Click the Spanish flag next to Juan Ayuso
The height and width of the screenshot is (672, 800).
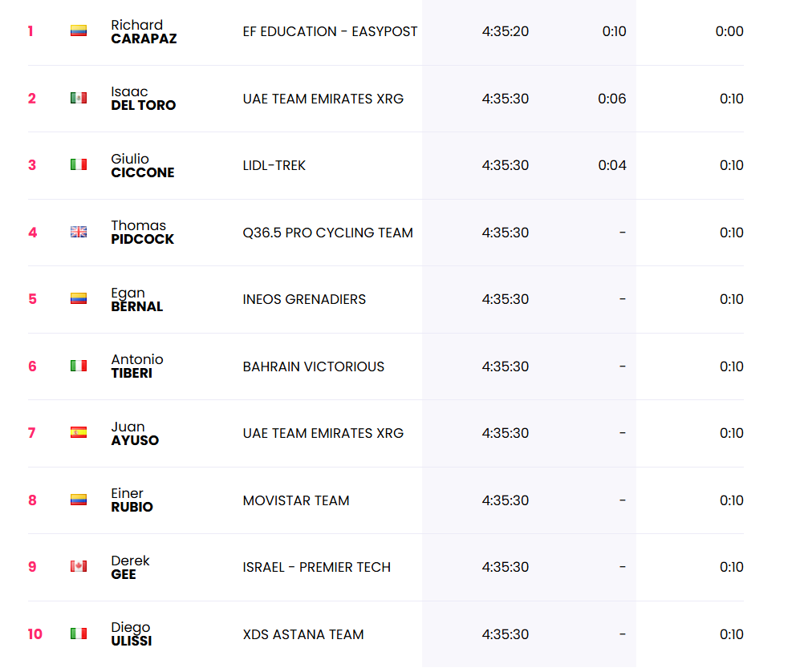[79, 432]
